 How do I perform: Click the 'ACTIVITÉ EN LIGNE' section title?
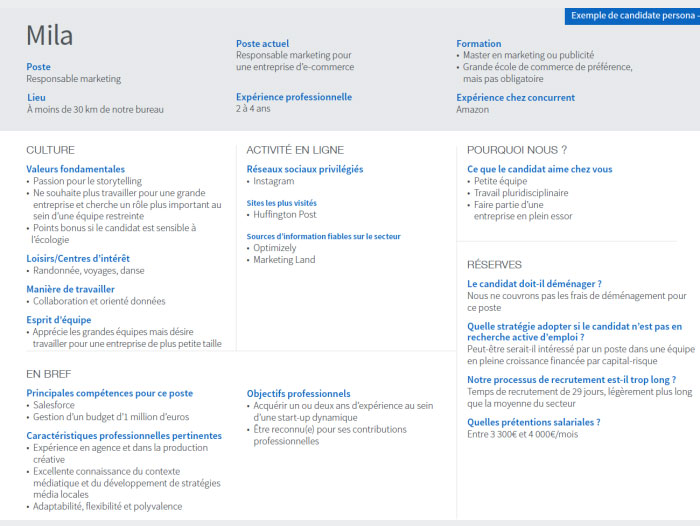coord(295,150)
